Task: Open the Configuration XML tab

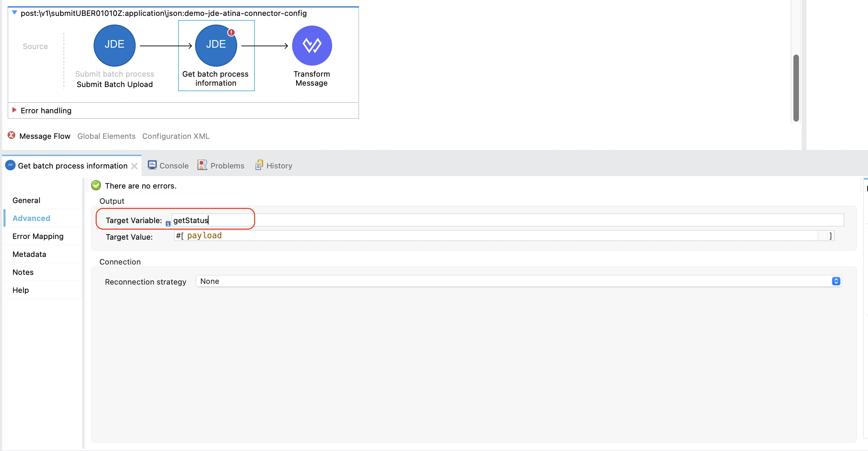Action: (x=176, y=136)
